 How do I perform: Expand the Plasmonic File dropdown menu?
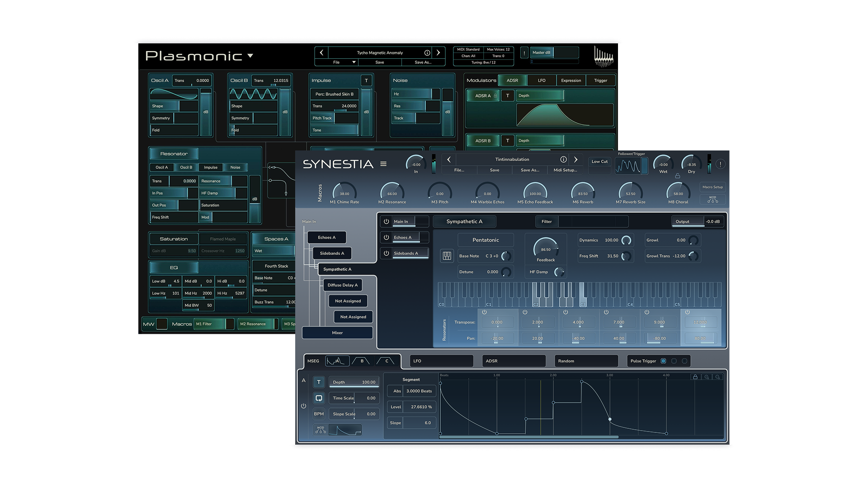click(x=354, y=62)
